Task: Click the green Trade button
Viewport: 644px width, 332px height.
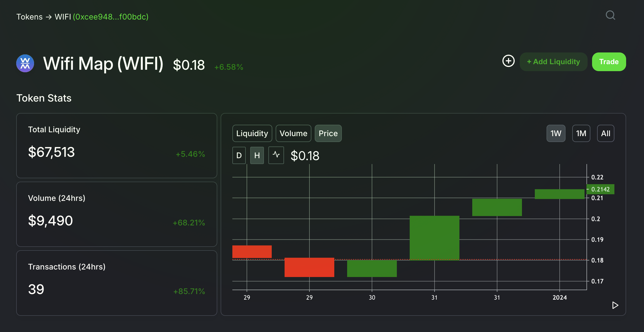Action: (609, 62)
